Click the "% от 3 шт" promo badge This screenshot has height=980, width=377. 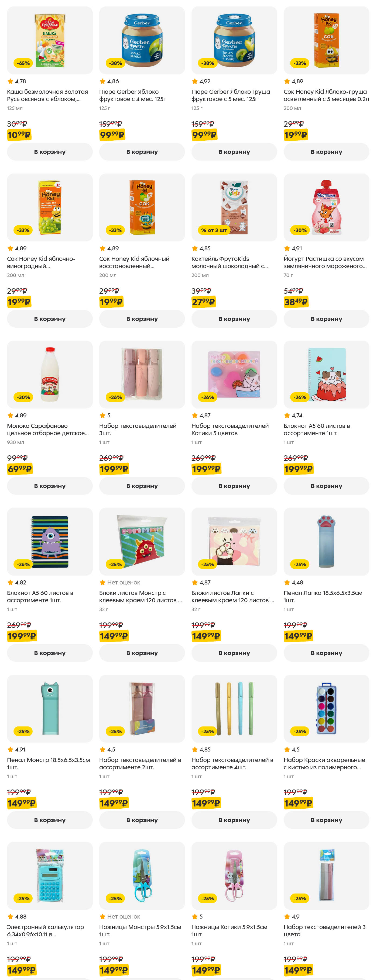pyautogui.click(x=214, y=230)
